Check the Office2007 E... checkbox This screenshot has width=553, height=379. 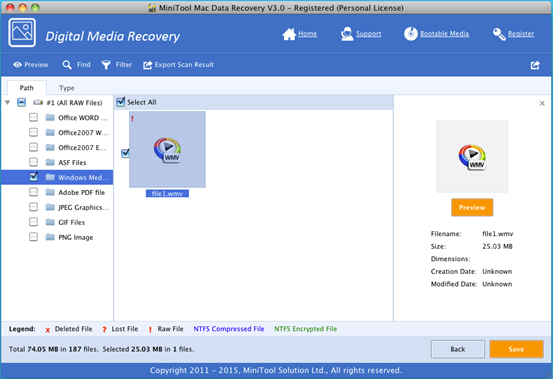pyautogui.click(x=34, y=147)
